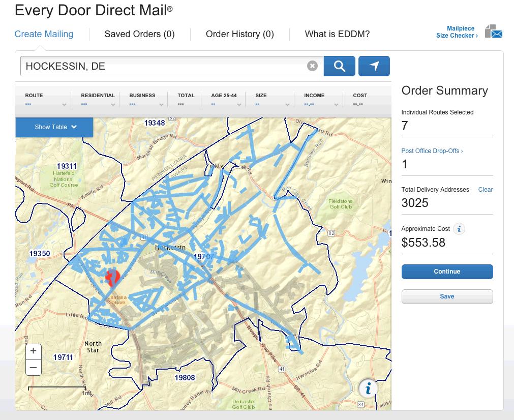Click the 3025 total delivery addresses value

[415, 203]
